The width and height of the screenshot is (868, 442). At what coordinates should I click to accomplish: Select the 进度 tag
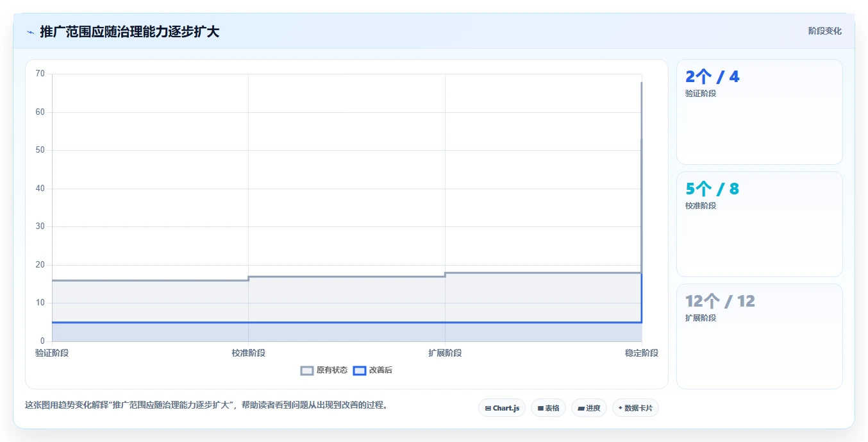[589, 408]
